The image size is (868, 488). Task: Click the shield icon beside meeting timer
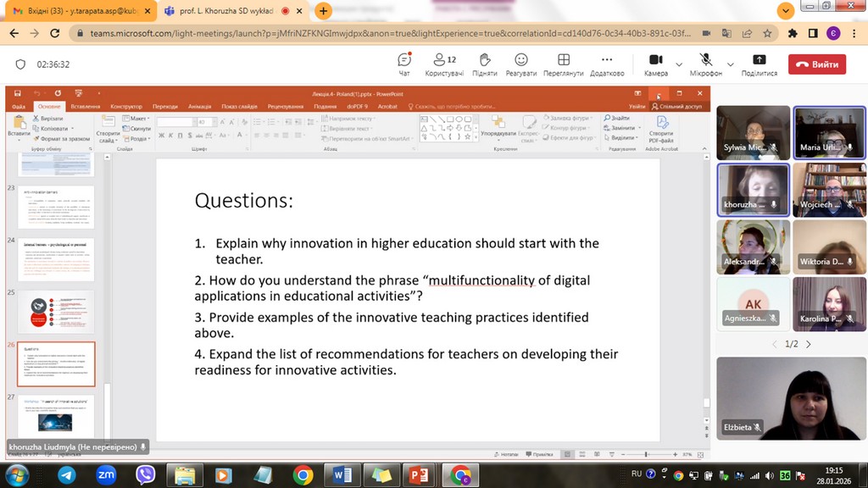tap(21, 64)
